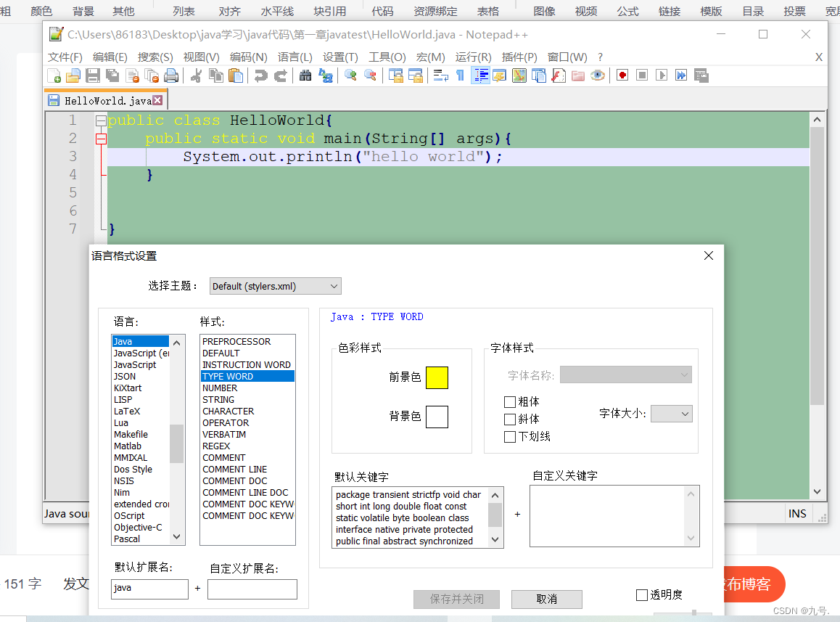This screenshot has width=840, height=622.
Task: Click the white 背景色 background color swatch
Action: (437, 417)
